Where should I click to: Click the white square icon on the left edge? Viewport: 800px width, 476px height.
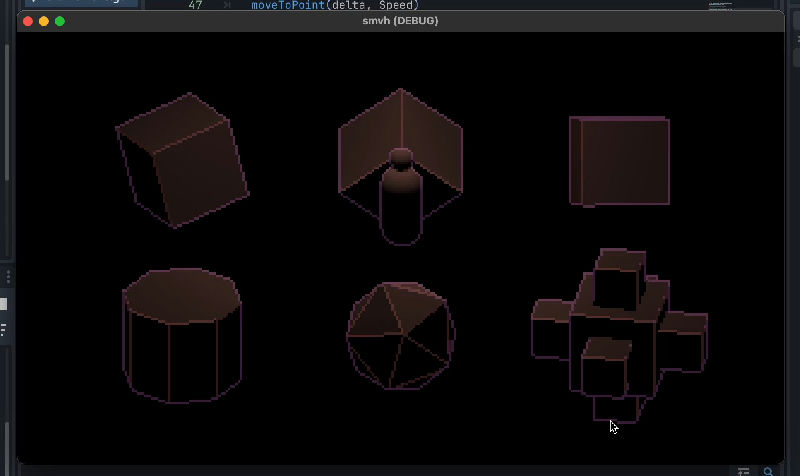[4, 304]
